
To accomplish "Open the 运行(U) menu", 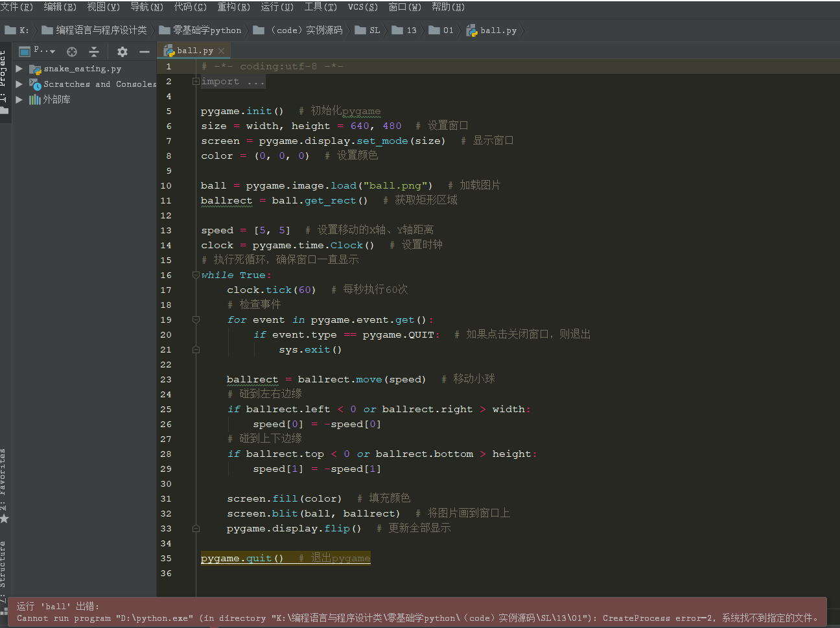I will (277, 6).
